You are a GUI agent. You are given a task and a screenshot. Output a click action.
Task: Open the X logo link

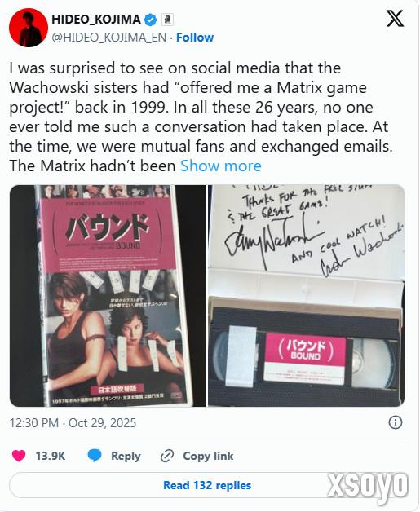(395, 18)
